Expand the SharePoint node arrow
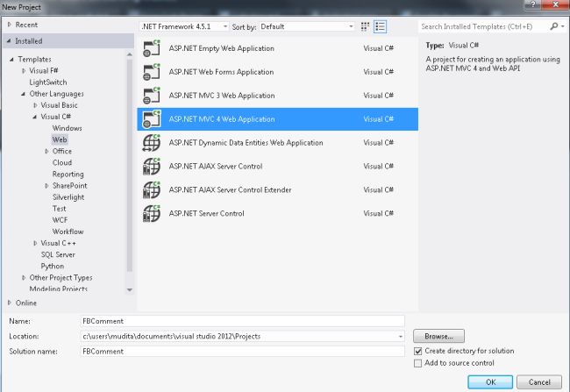The height and width of the screenshot is (392, 570). pyautogui.click(x=46, y=186)
